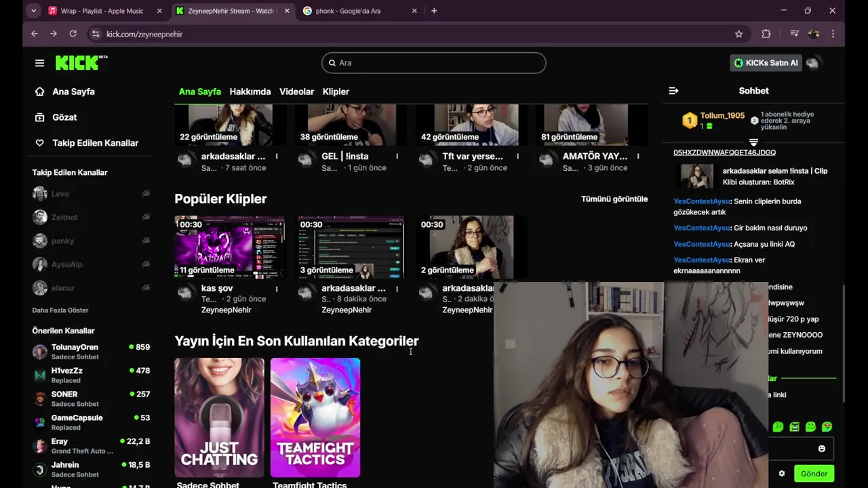Open TolunayOren recommended channel
868x488 pixels.
click(92, 352)
